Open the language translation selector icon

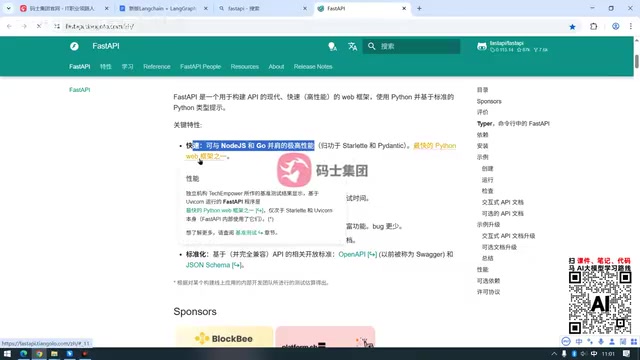[353, 47]
